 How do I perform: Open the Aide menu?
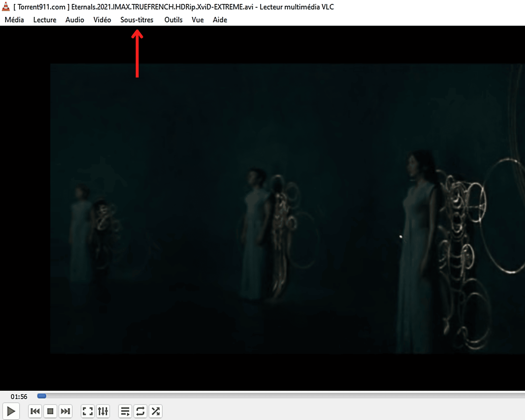click(220, 20)
